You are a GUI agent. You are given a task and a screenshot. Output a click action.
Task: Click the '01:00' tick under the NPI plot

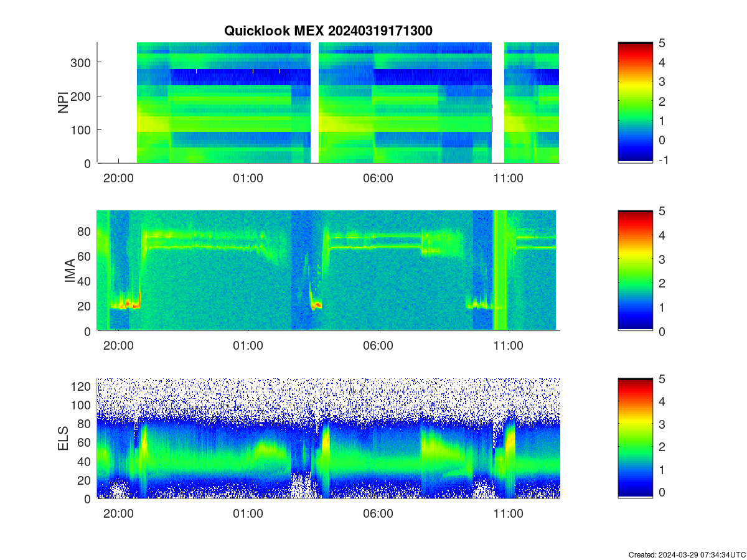coord(248,178)
